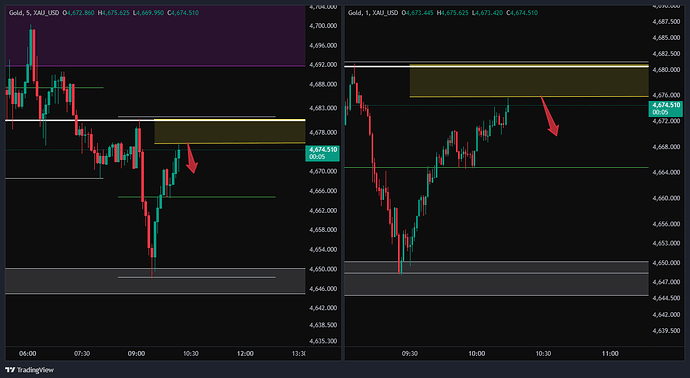Click the 4,688.000 price axis label
The height and width of the screenshot is (378, 690).
pyautogui.click(x=323, y=84)
